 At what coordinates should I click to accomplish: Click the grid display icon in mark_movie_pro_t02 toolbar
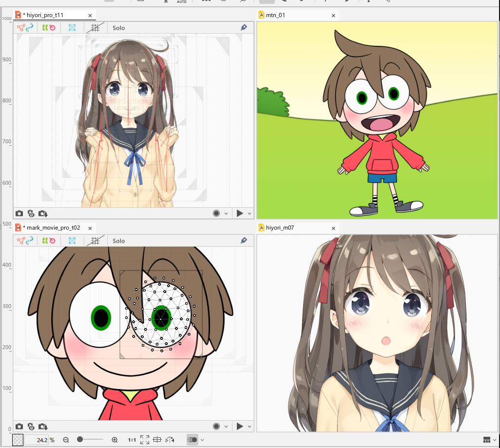(x=95, y=241)
